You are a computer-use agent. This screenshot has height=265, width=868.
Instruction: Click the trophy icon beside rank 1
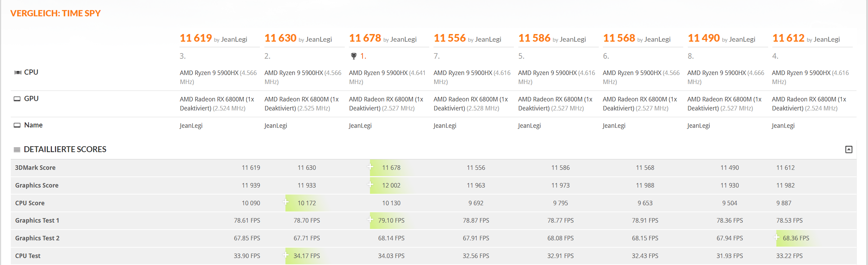tap(353, 56)
